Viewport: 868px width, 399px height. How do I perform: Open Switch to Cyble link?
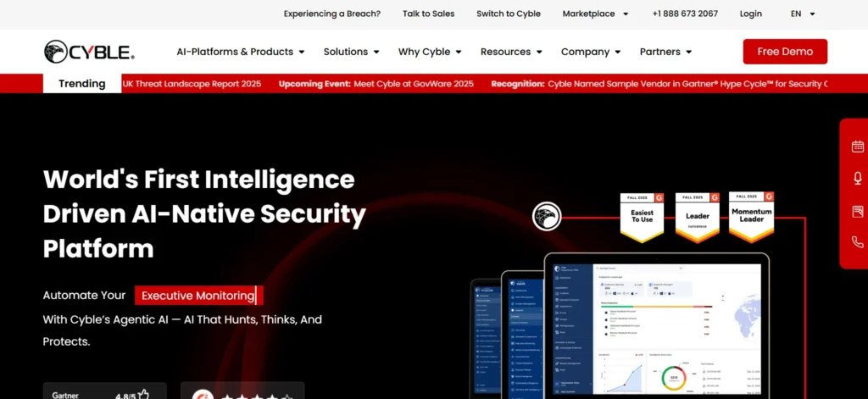click(509, 14)
